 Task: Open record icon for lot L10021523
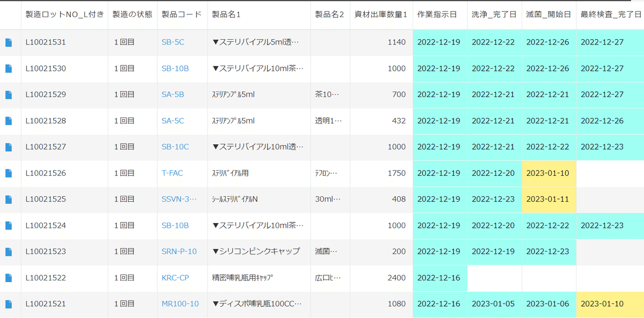[x=9, y=252]
